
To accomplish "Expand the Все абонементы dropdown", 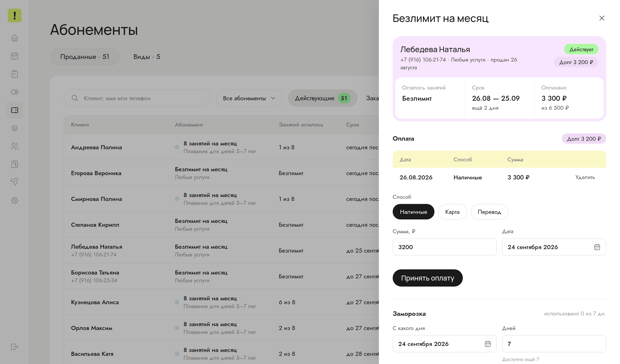I will 249,98.
